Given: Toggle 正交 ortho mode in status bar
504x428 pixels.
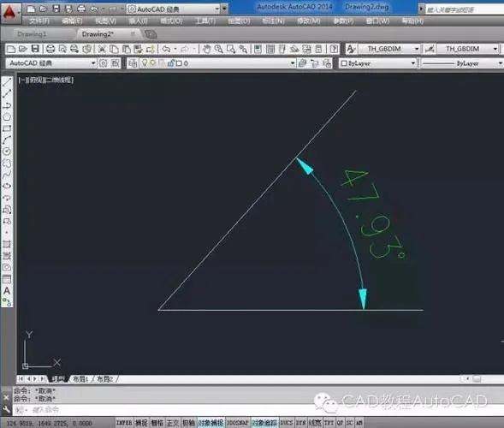Looking at the screenshot, I should click(173, 423).
